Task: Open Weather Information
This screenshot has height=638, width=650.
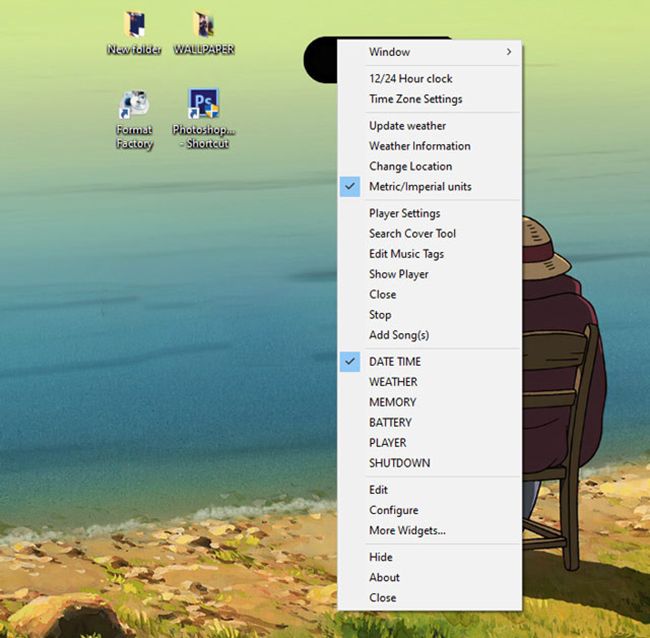Action: pyautogui.click(x=429, y=146)
